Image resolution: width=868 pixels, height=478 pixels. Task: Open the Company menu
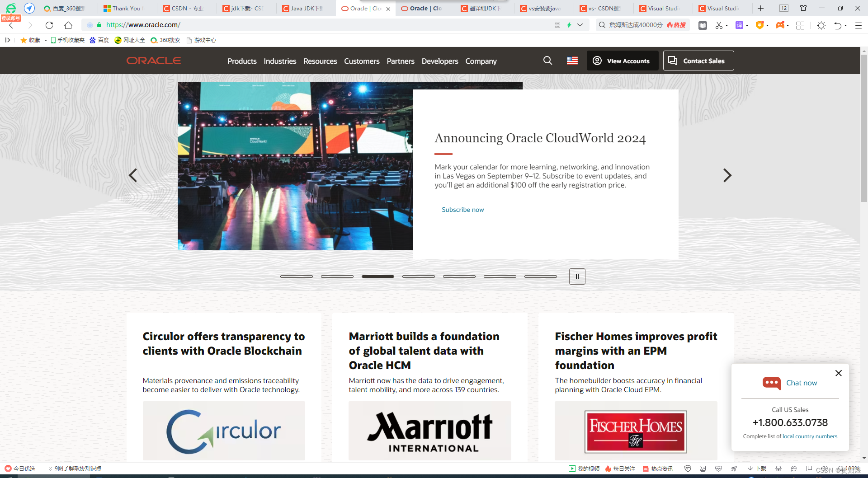pyautogui.click(x=481, y=61)
